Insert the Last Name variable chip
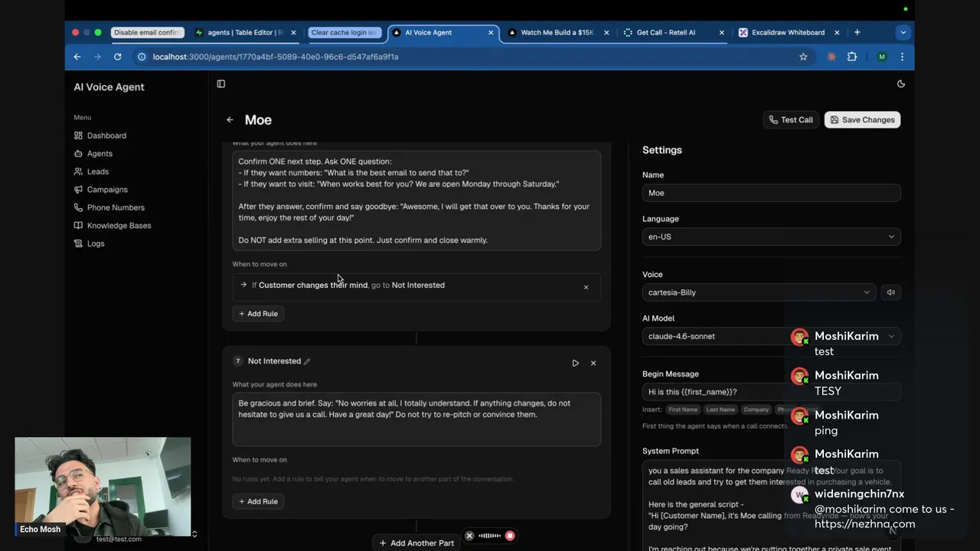980x551 pixels. pos(720,409)
